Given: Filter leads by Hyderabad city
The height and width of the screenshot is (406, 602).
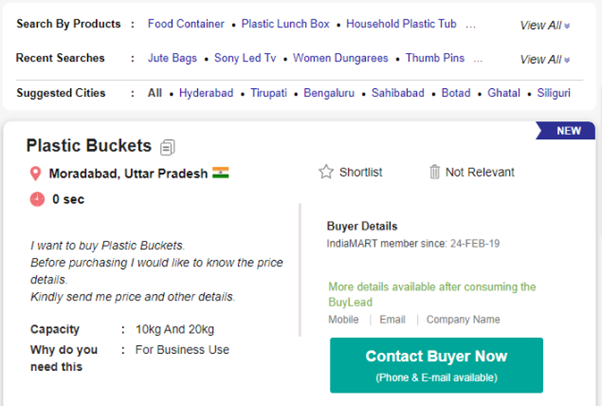Looking at the screenshot, I should pyautogui.click(x=206, y=93).
